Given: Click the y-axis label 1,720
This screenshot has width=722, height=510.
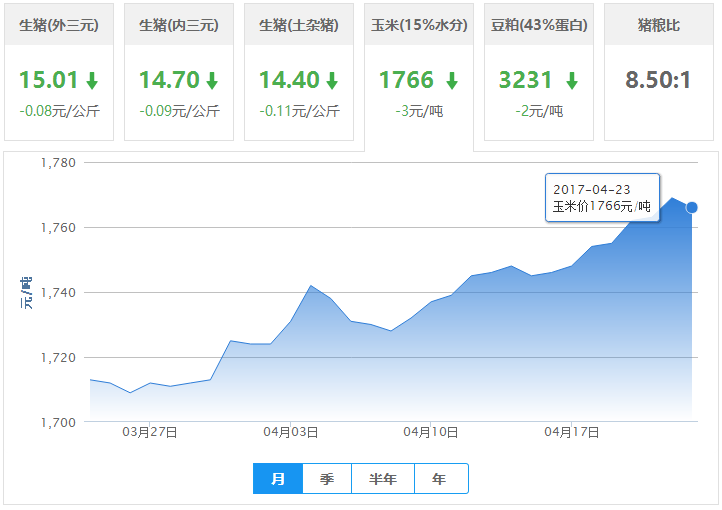Looking at the screenshot, I should [58, 357].
